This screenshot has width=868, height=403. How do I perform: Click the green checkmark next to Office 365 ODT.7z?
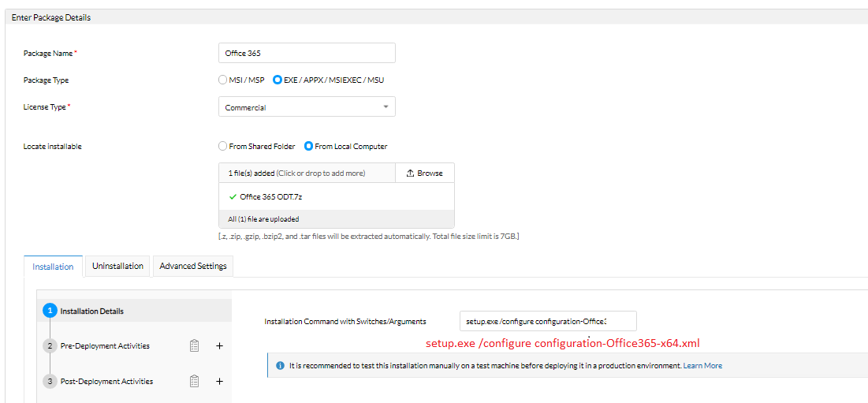(233, 196)
